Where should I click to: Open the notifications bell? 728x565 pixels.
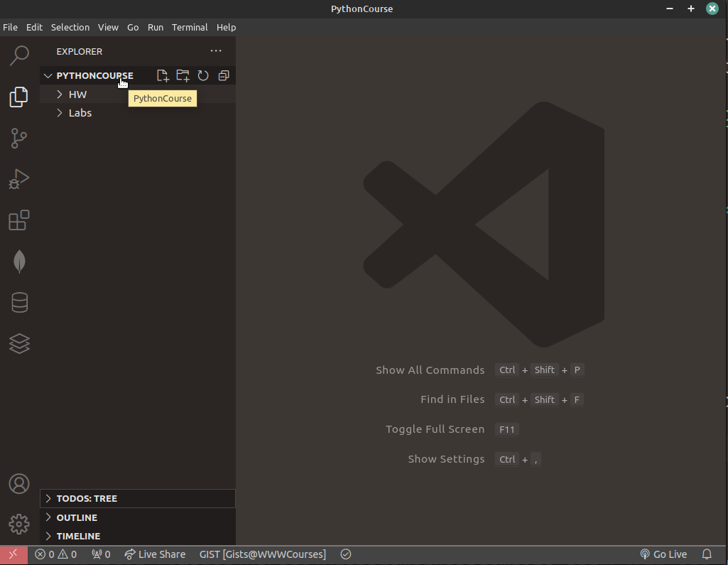coord(707,554)
